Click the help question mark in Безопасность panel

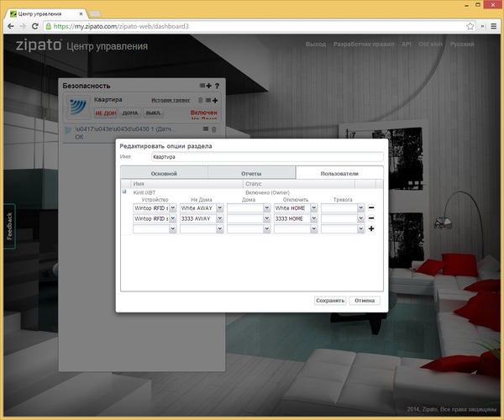pos(217,86)
